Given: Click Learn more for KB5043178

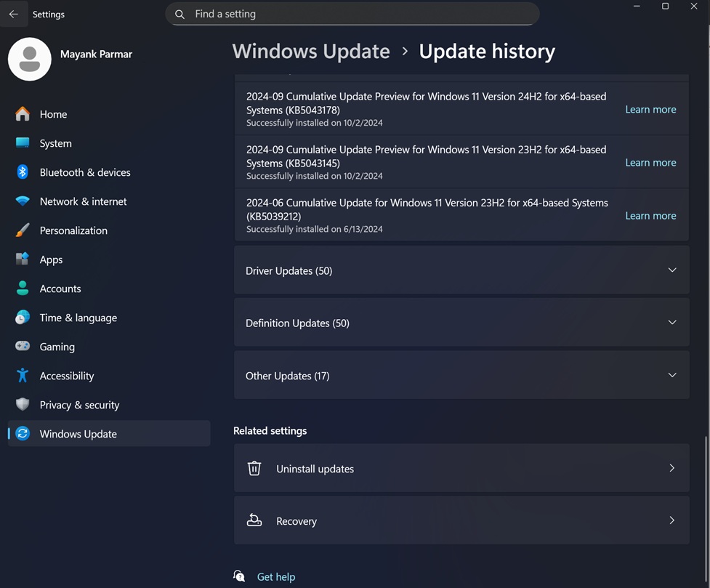Looking at the screenshot, I should pyautogui.click(x=650, y=110).
